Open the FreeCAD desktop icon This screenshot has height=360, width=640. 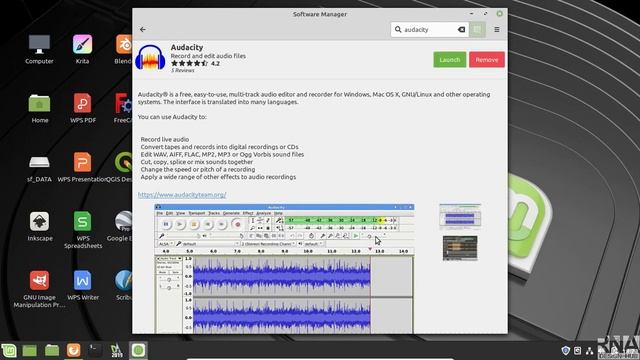pyautogui.click(x=123, y=108)
